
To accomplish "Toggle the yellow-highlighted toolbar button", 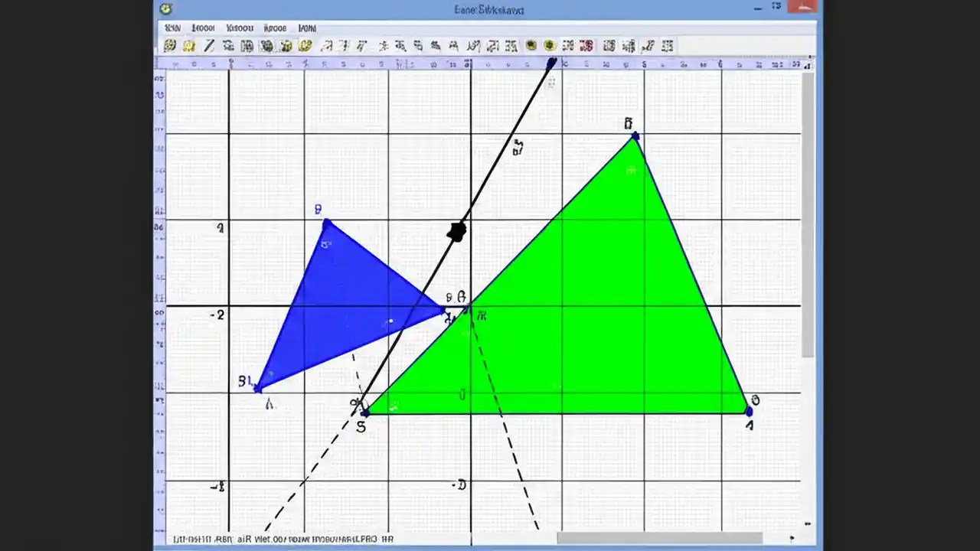I will click(x=188, y=46).
